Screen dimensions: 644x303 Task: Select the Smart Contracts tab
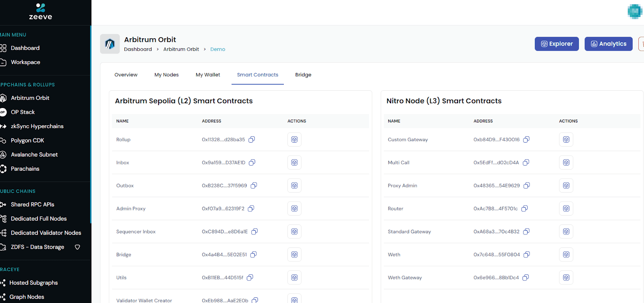(258, 75)
